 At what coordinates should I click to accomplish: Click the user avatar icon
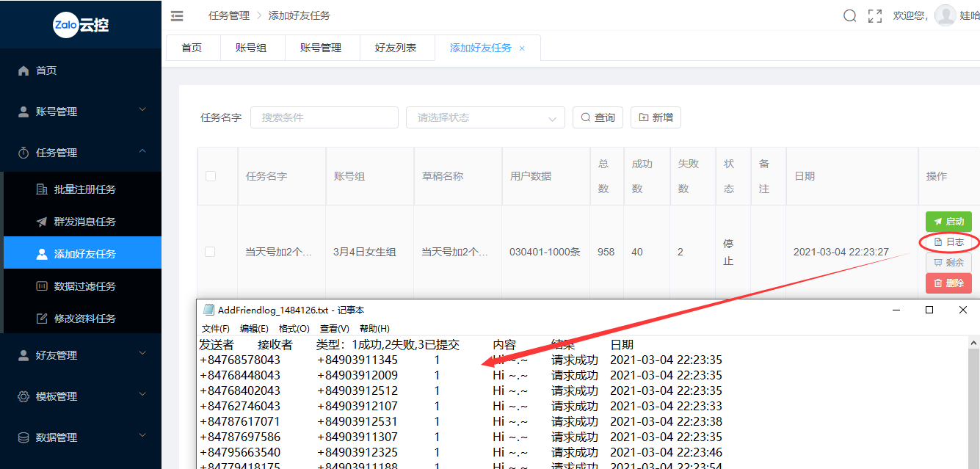(x=945, y=15)
